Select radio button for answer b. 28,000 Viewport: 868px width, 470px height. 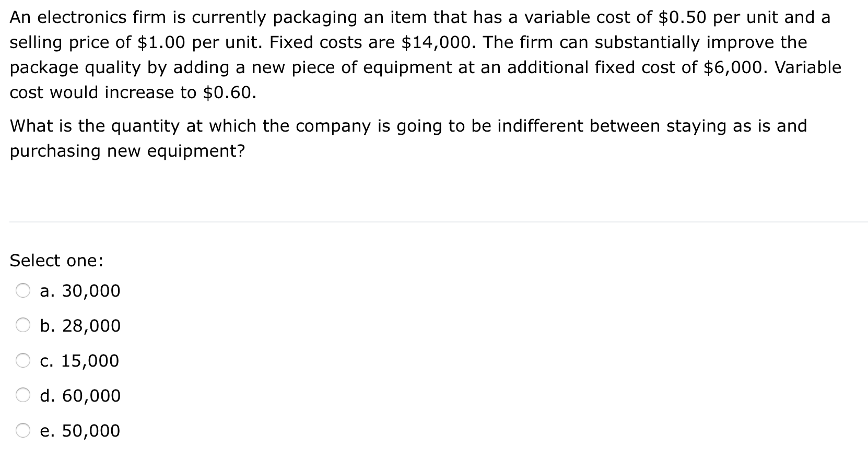click(22, 326)
